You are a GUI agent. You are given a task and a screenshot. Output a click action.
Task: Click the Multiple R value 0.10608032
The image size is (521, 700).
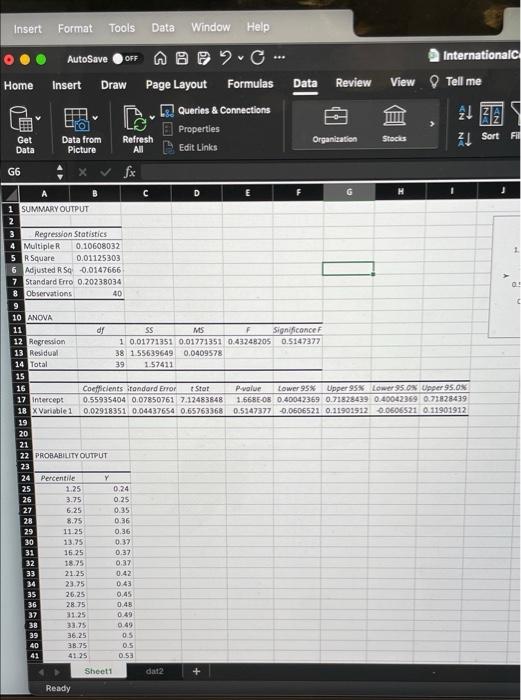click(97, 246)
